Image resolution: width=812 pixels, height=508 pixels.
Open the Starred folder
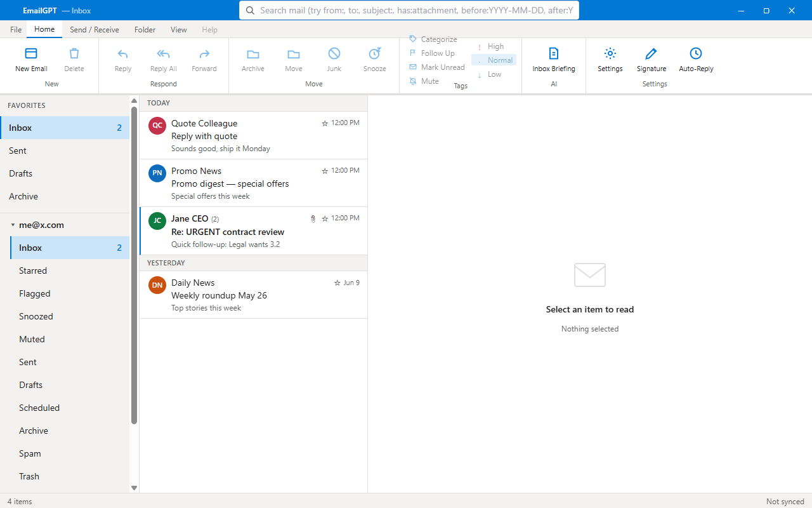pyautogui.click(x=70, y=271)
